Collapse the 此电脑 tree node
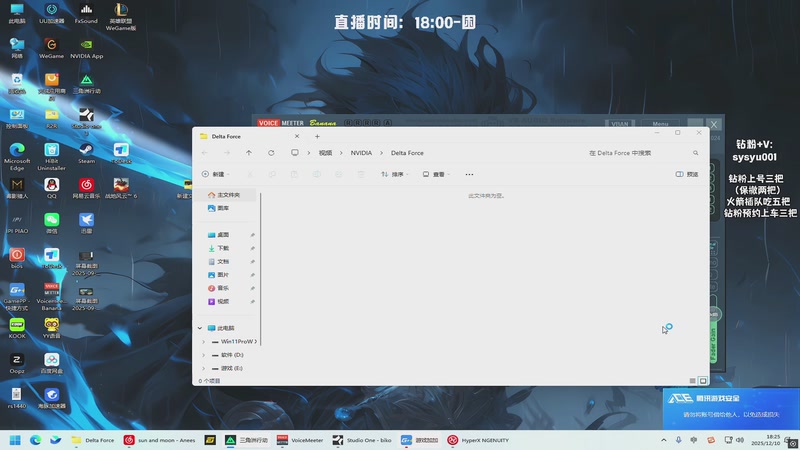 pyautogui.click(x=200, y=328)
